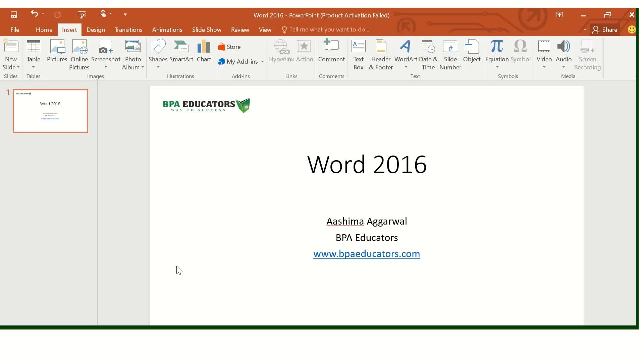Switch to the Design tab
The height and width of the screenshot is (362, 644).
coord(96,30)
